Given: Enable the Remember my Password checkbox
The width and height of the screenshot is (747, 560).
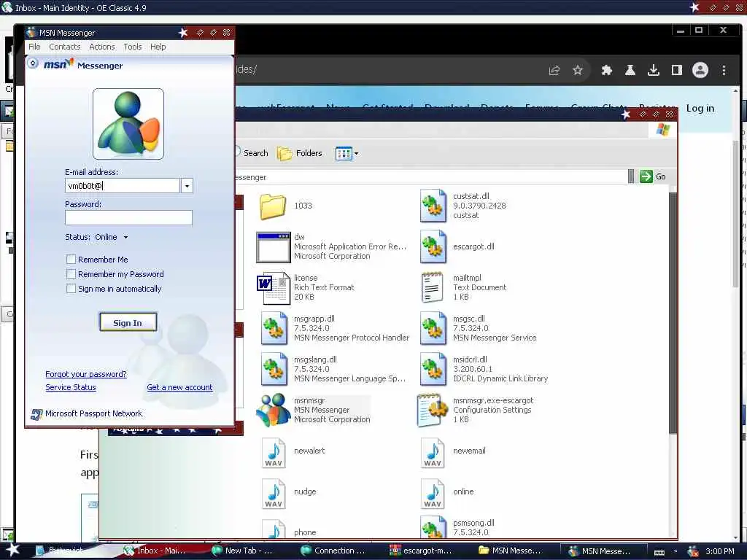Looking at the screenshot, I should [x=71, y=274].
